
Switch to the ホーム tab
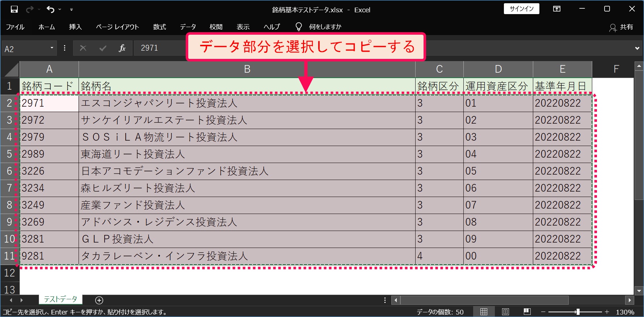47,27
